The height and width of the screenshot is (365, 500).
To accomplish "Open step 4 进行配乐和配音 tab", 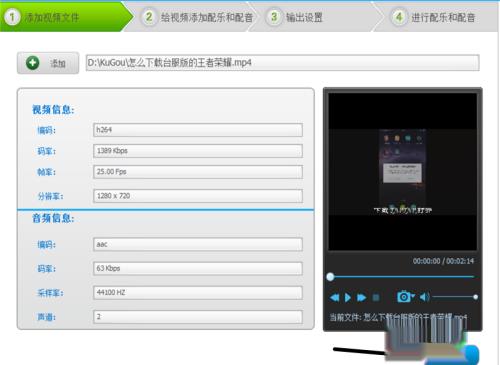I will (434, 17).
